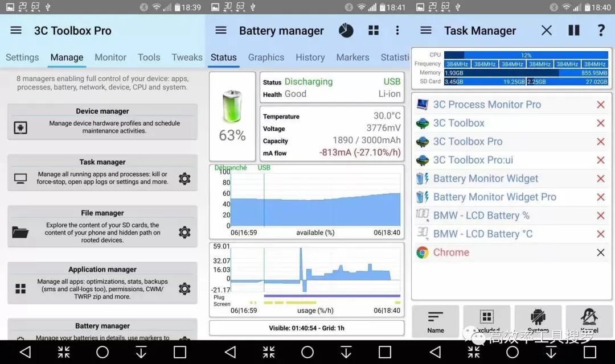Open the Task manager card
The height and width of the screenshot is (364, 615).
pyautogui.click(x=102, y=172)
